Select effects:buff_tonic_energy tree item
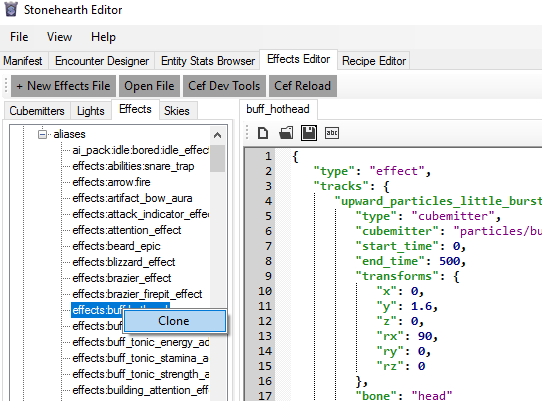The image size is (542, 401). pos(140,342)
